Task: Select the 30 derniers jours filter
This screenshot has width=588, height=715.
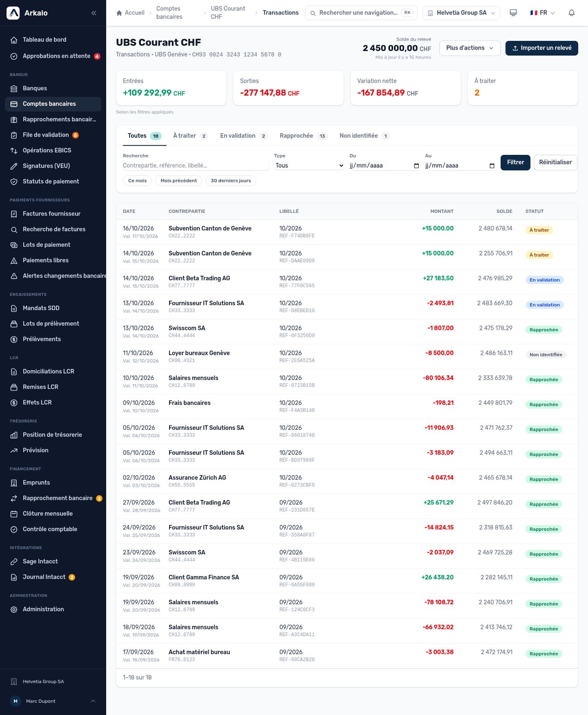Action: click(x=231, y=181)
